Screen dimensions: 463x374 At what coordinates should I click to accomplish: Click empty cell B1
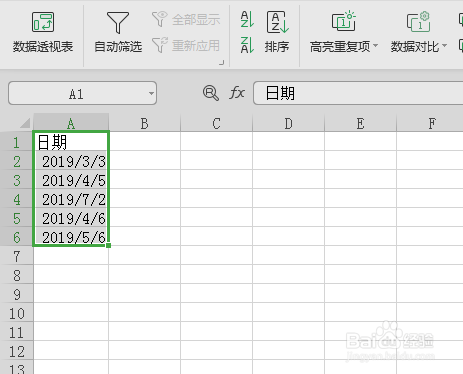[x=145, y=141]
